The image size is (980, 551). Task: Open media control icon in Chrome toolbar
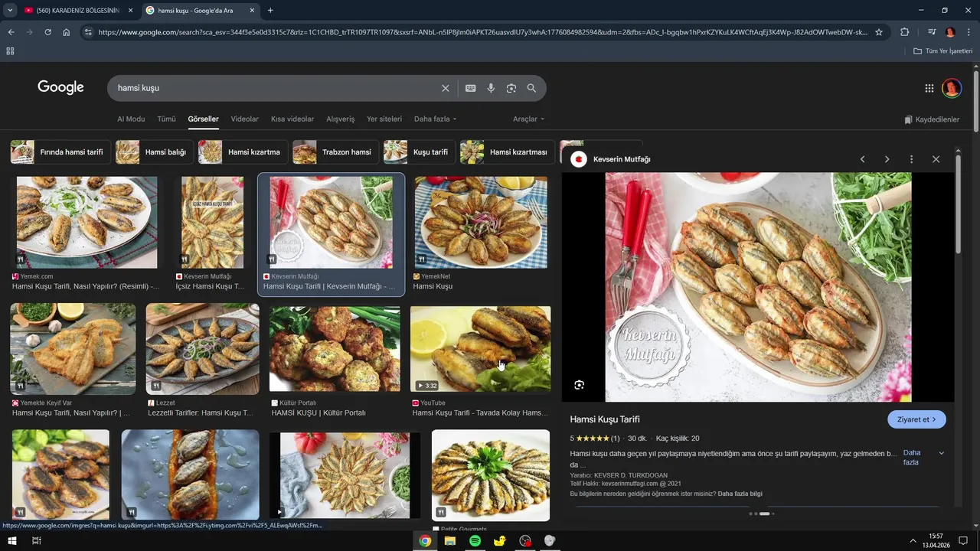pyautogui.click(x=932, y=32)
